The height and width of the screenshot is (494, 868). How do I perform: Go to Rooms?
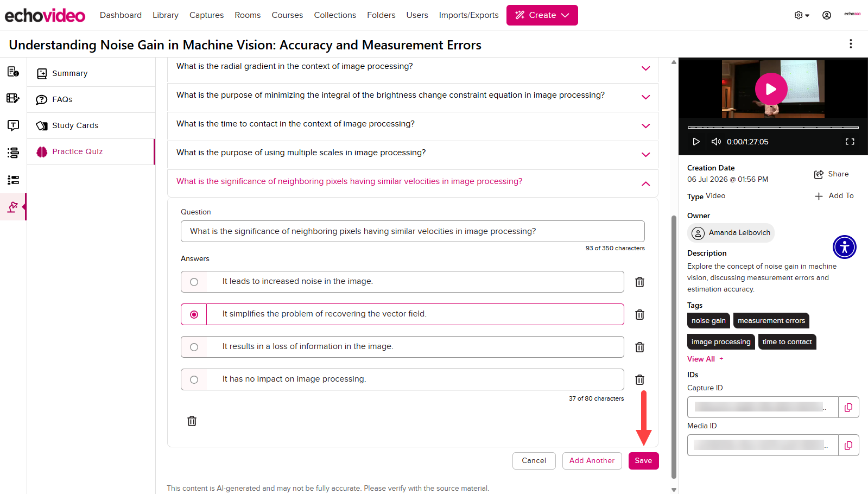click(x=248, y=15)
